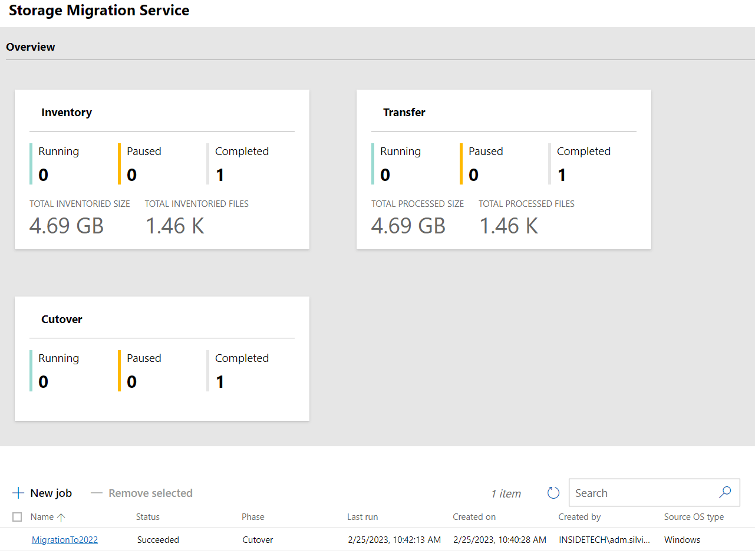The width and height of the screenshot is (755, 560).
Task: Click the Completed count in the Transfer card
Action: 562,174
